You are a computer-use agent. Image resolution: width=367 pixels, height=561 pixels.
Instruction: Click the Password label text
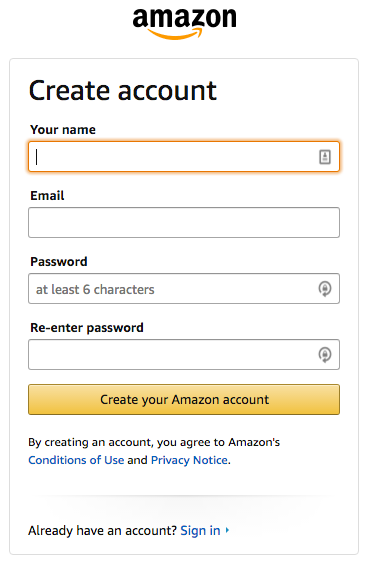pyautogui.click(x=59, y=262)
